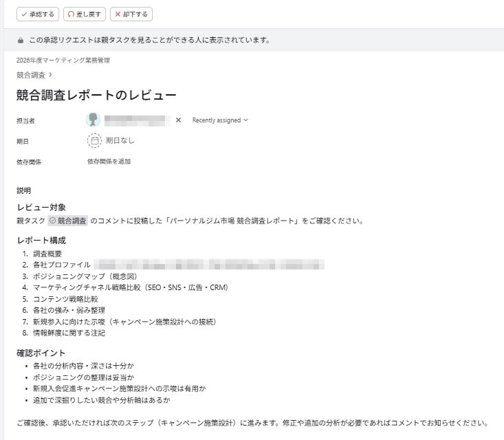Viewport: 504px width, 440px height.
Task: Click the 競合調査 task mention in the description
Action: [x=72, y=221]
